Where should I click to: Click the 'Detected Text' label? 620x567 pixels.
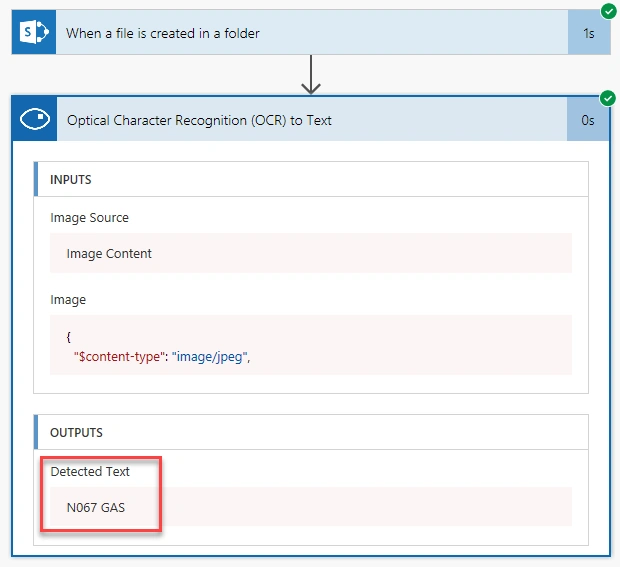tap(90, 471)
